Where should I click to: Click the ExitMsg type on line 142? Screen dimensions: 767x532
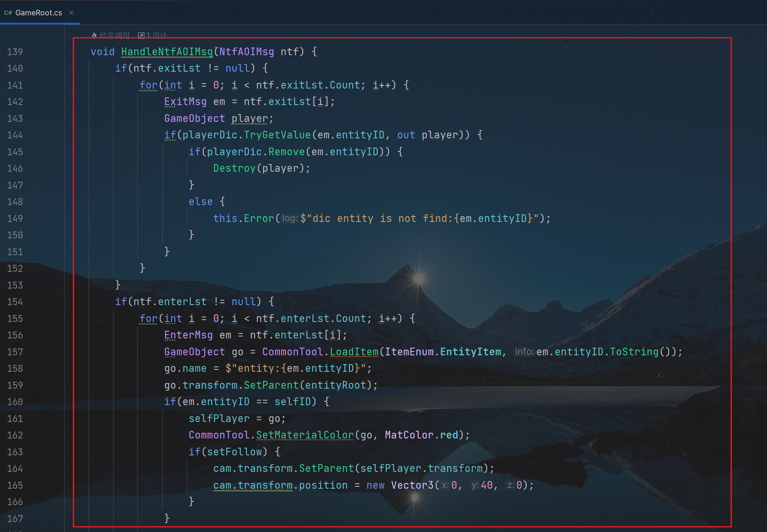tap(185, 102)
